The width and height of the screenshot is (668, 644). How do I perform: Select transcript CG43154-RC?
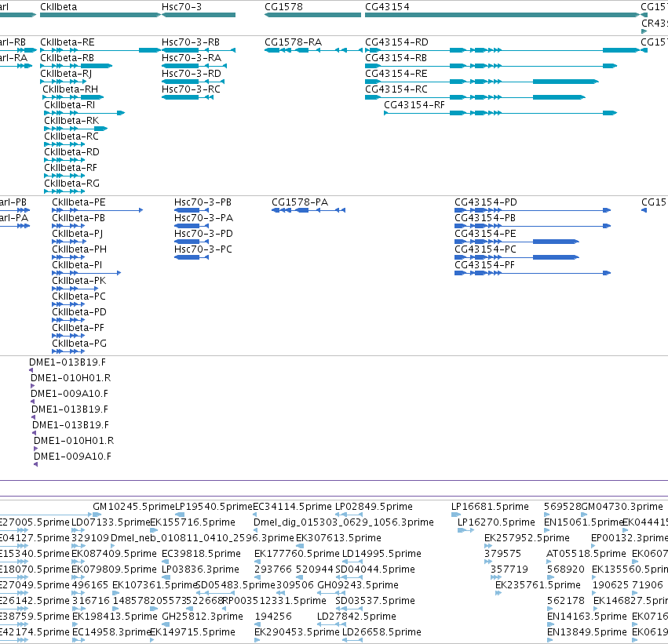(x=396, y=89)
